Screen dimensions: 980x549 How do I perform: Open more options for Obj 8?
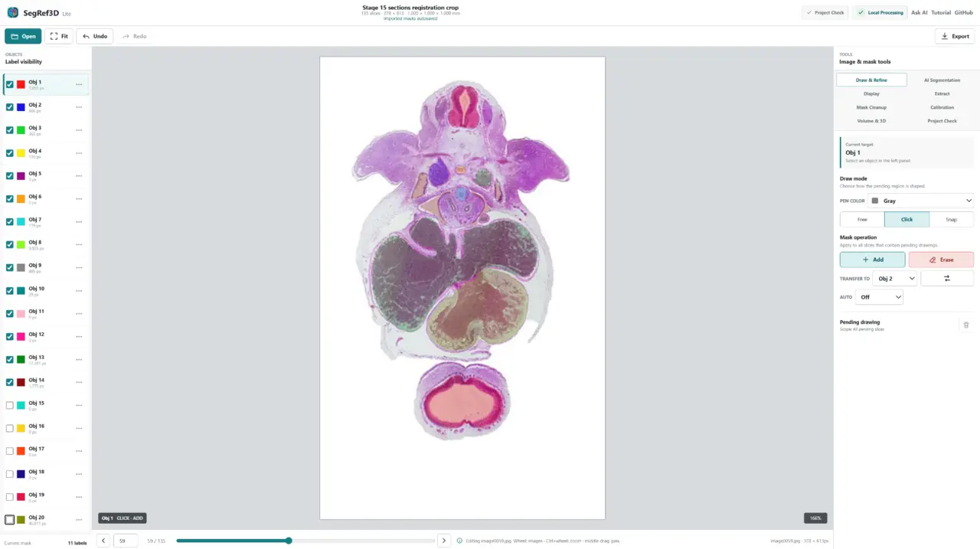pyautogui.click(x=79, y=245)
